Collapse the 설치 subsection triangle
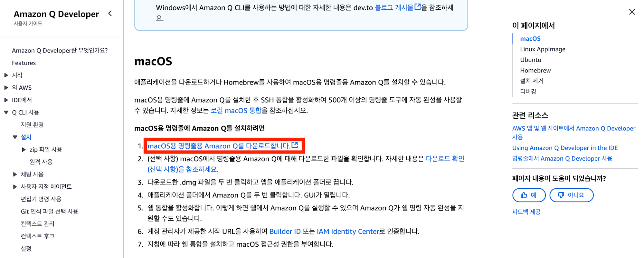Viewport: 644px width, 258px height. (x=15, y=137)
